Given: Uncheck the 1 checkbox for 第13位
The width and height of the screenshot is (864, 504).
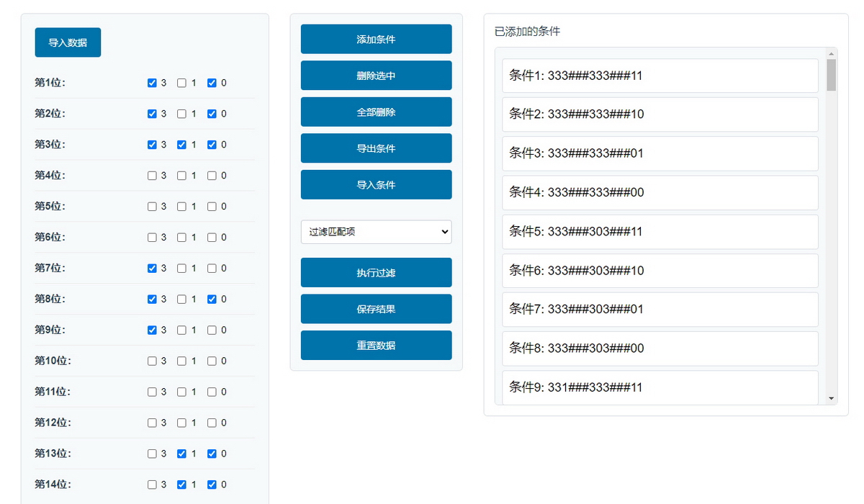Looking at the screenshot, I should pos(181,454).
